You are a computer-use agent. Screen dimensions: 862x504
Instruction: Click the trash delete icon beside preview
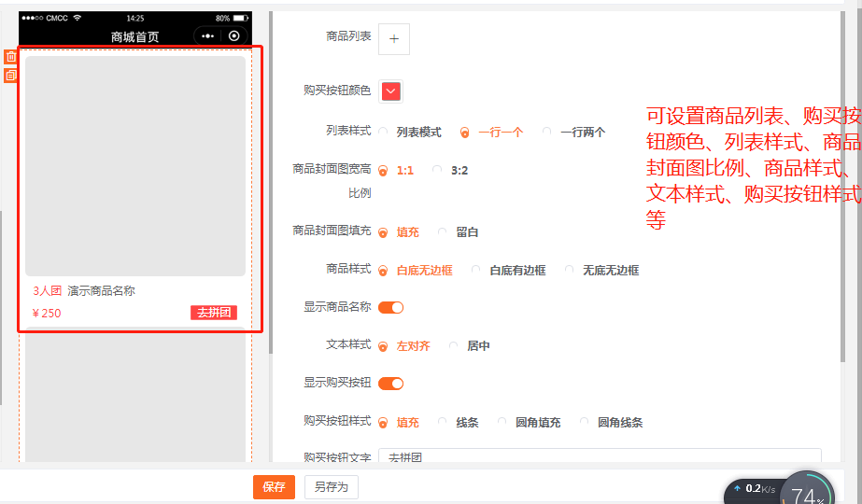pos(10,57)
